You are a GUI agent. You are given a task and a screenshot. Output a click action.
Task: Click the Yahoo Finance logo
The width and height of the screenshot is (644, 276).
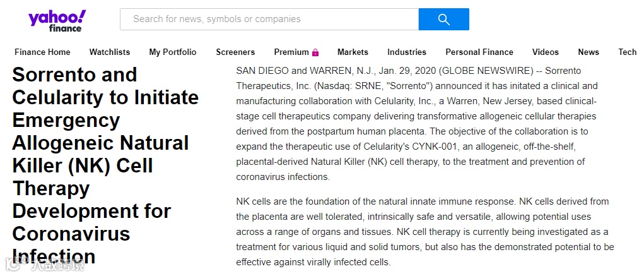coord(56,20)
